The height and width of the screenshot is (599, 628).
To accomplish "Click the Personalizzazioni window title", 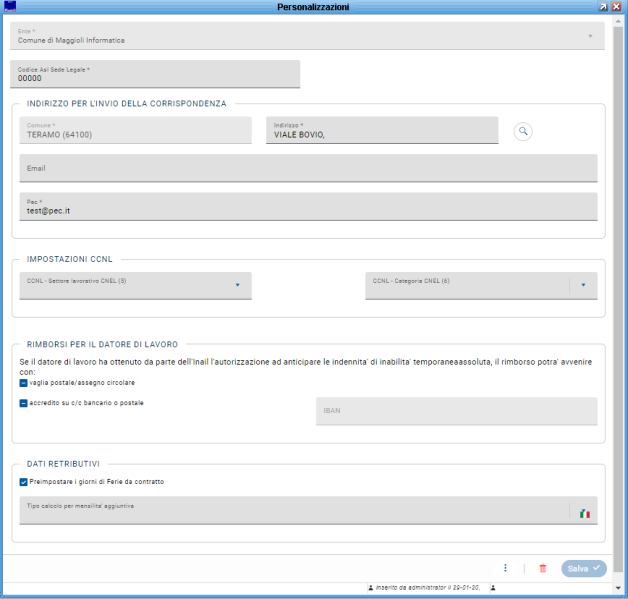I will point(313,7).
